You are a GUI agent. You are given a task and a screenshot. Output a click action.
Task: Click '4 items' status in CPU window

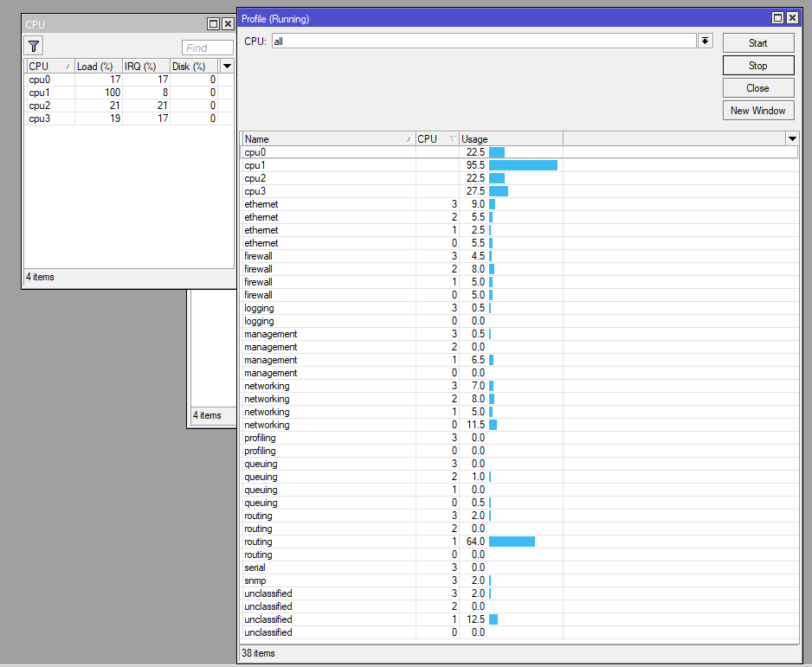click(40, 277)
